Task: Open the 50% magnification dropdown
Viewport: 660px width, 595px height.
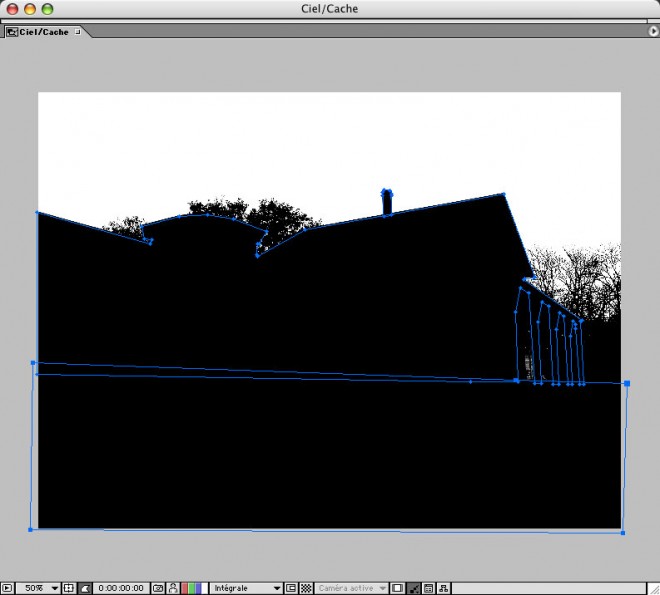Action: point(40,588)
